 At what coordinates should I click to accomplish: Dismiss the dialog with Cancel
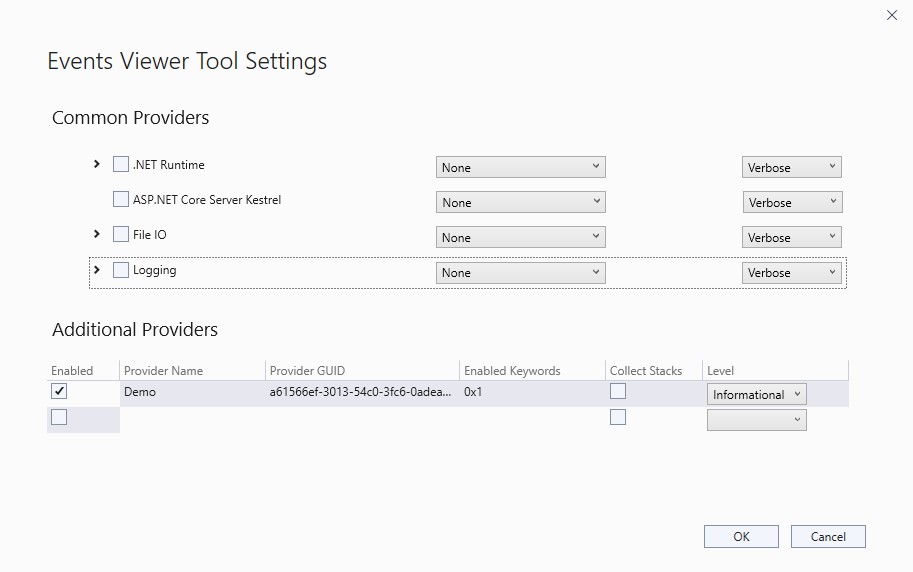point(828,536)
